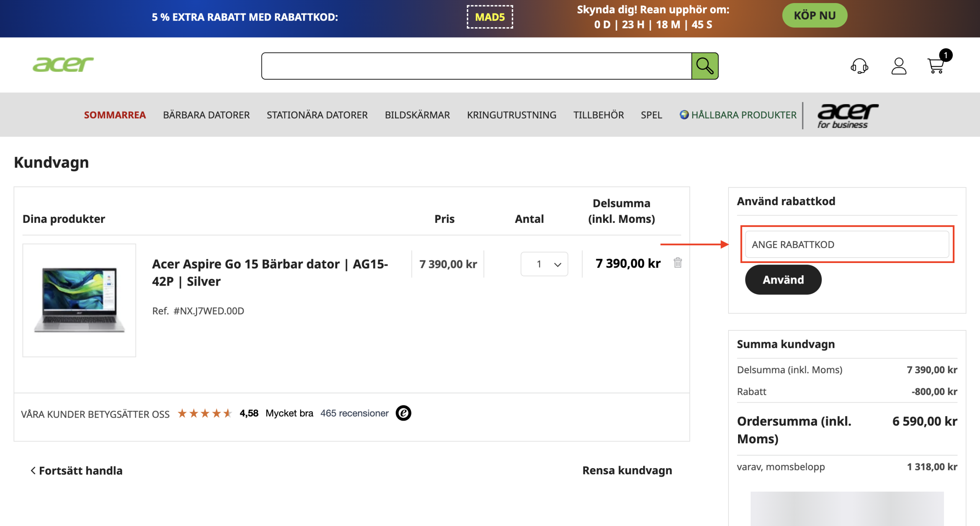This screenshot has height=526, width=980.
Task: Click the Kundvagn page heading
Action: 51,162
